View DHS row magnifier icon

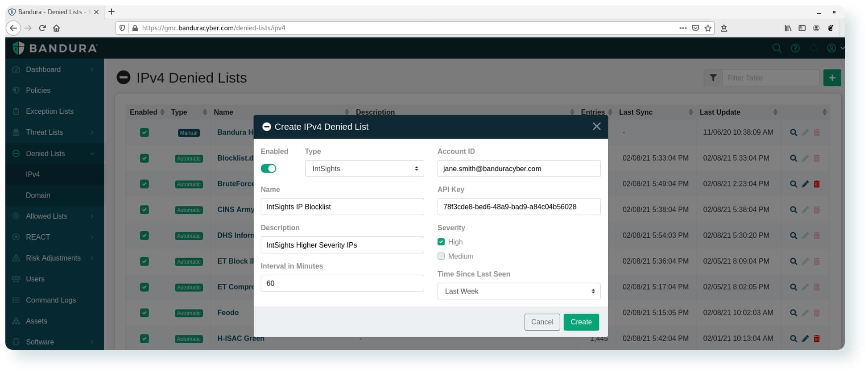click(x=794, y=236)
